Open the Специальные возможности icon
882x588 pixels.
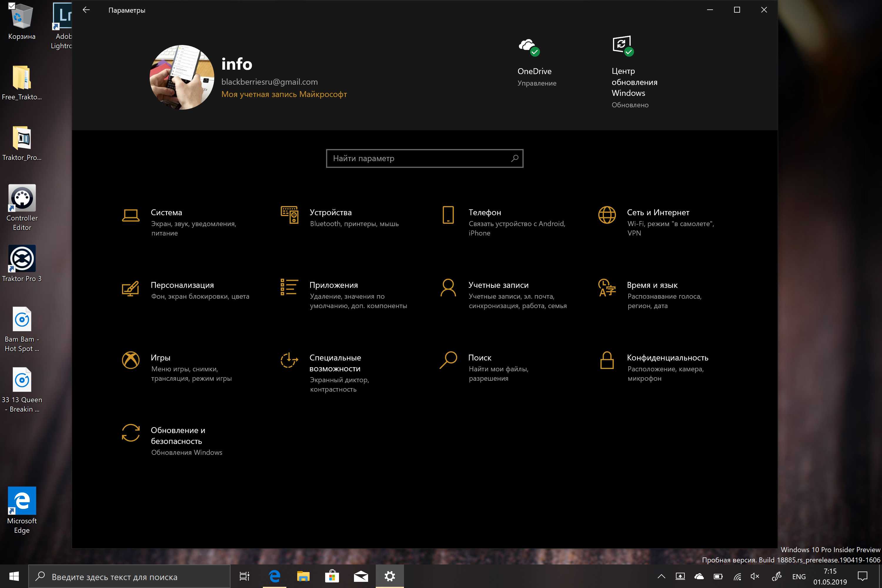290,360
